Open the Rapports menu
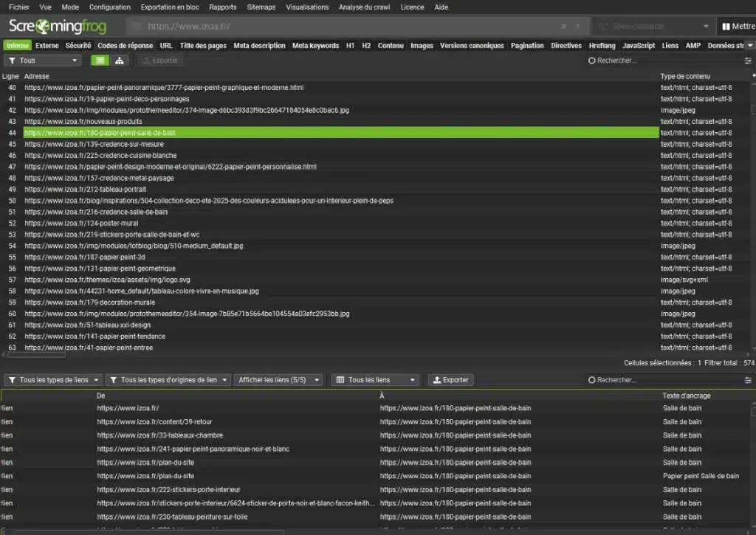The image size is (756, 535). click(x=223, y=7)
